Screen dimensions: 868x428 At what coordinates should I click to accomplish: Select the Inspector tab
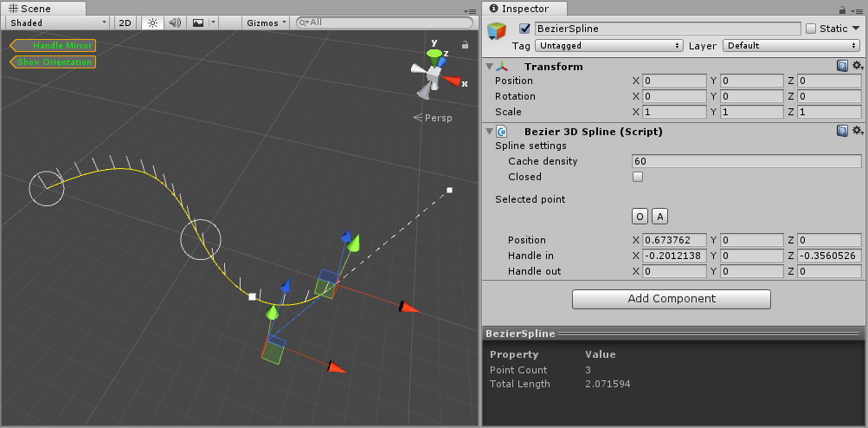524,9
